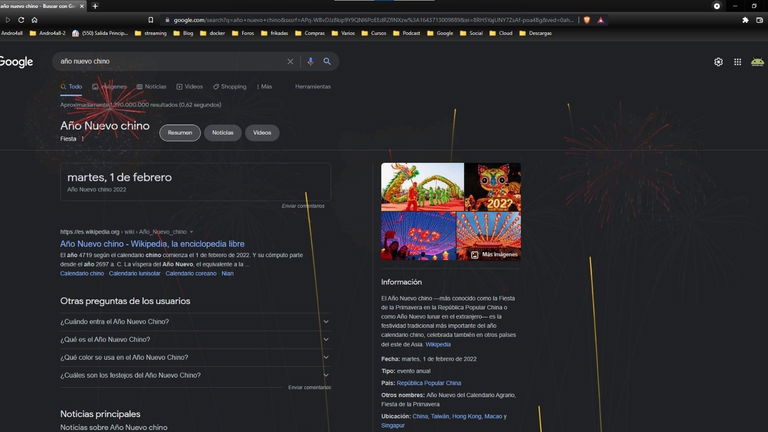Open the Google apps grid
This screenshot has width=768, height=432.
[738, 62]
